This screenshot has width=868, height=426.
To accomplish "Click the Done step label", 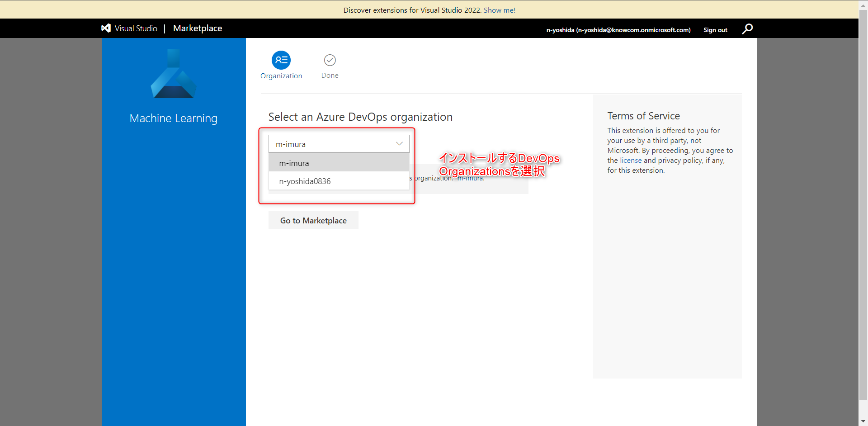I will coord(330,76).
